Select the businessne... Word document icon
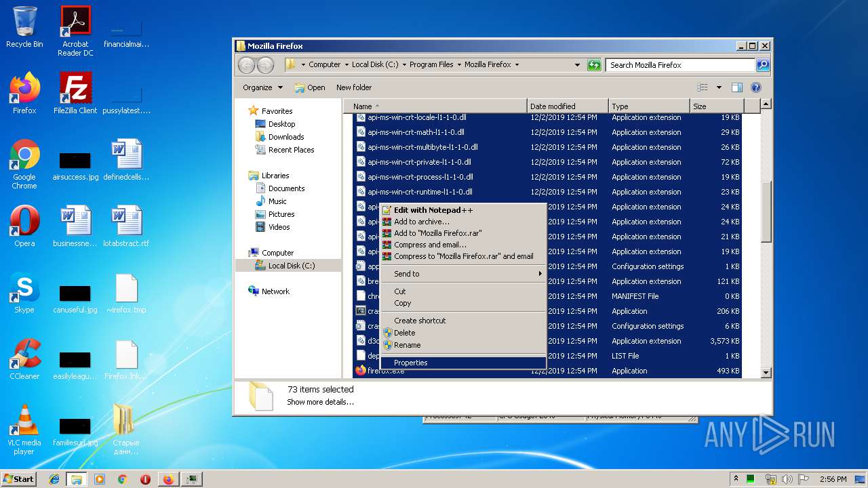The width and height of the screenshot is (868, 488). 75,226
